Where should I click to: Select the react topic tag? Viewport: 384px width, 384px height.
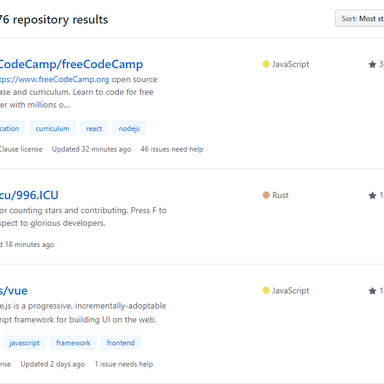coord(94,128)
